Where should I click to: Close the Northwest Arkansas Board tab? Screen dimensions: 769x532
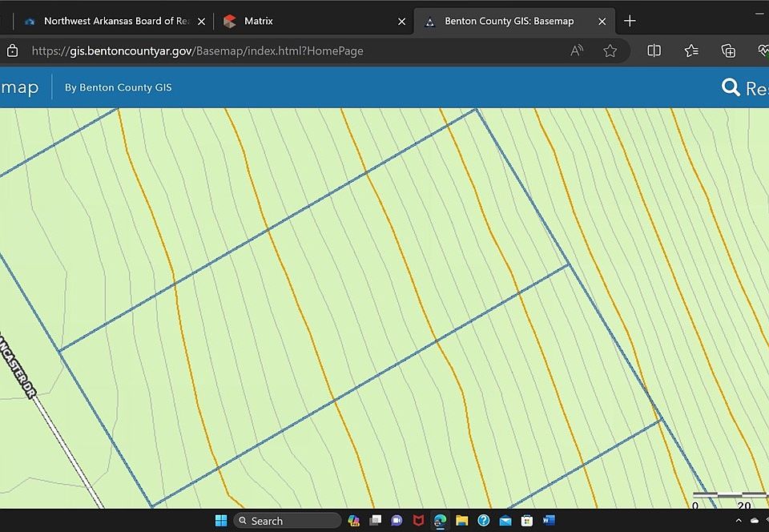[x=201, y=22]
